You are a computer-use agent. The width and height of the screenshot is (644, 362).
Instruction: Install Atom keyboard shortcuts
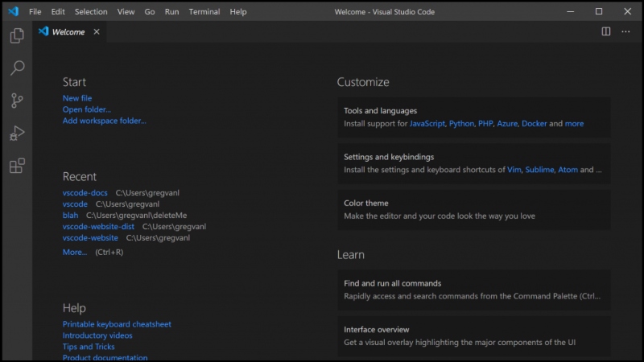(x=568, y=170)
